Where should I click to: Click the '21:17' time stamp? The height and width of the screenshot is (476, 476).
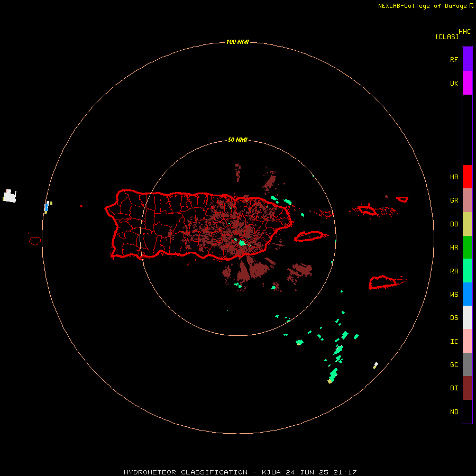point(345,472)
